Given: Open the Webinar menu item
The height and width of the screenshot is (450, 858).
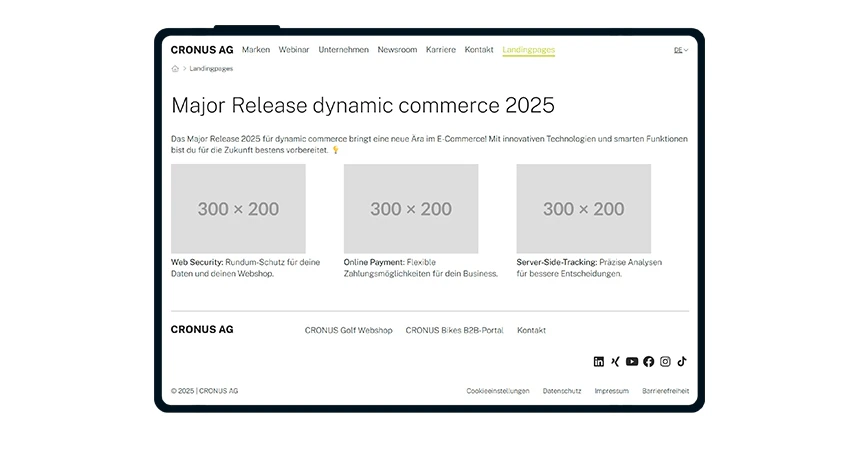Looking at the screenshot, I should (x=294, y=49).
